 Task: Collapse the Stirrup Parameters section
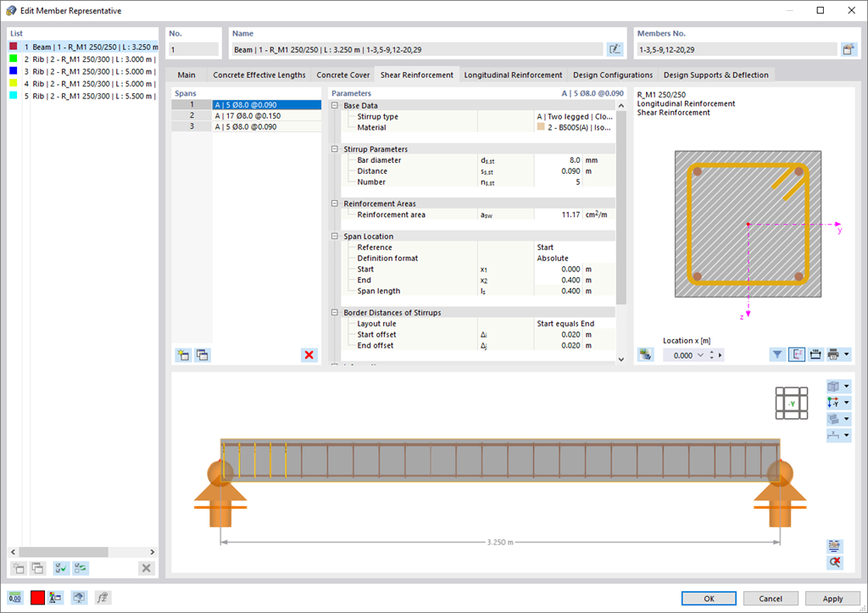[x=334, y=149]
